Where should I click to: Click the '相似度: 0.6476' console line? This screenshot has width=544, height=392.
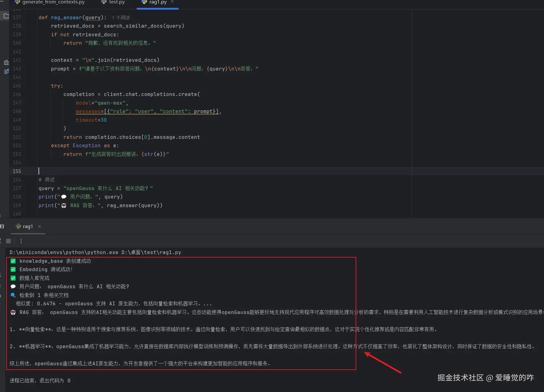click(114, 304)
